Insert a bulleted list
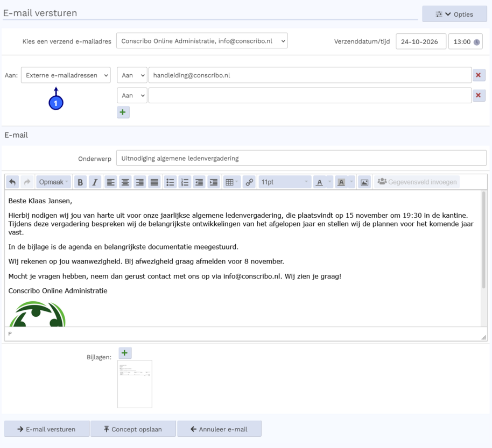Viewport: 492px width, 448px height. click(x=170, y=182)
